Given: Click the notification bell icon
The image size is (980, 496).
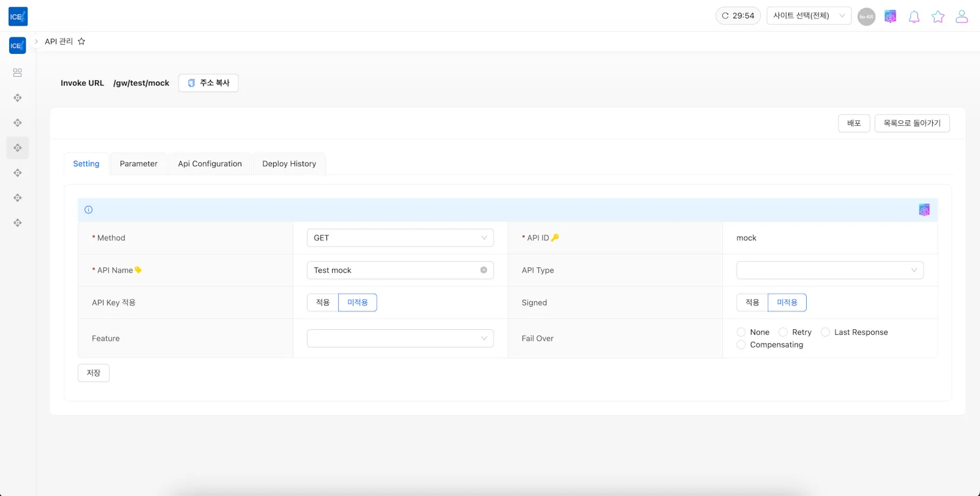Looking at the screenshot, I should click(914, 17).
